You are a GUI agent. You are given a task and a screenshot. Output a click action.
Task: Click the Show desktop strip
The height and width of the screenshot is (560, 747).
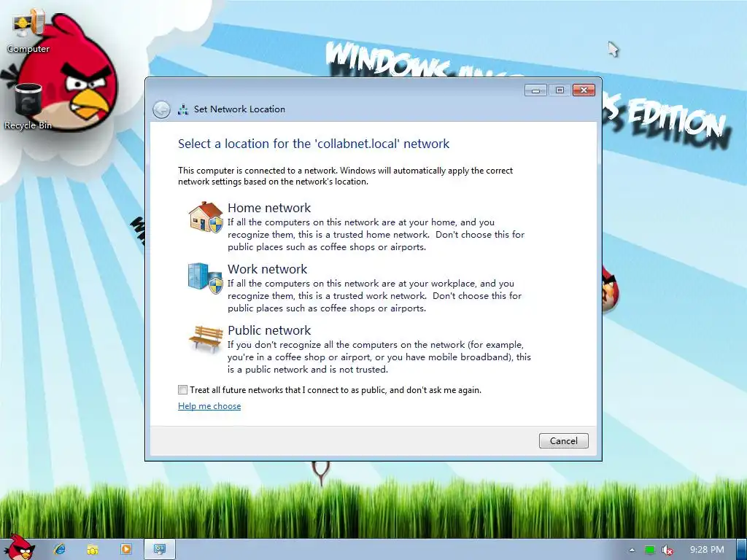point(741,550)
